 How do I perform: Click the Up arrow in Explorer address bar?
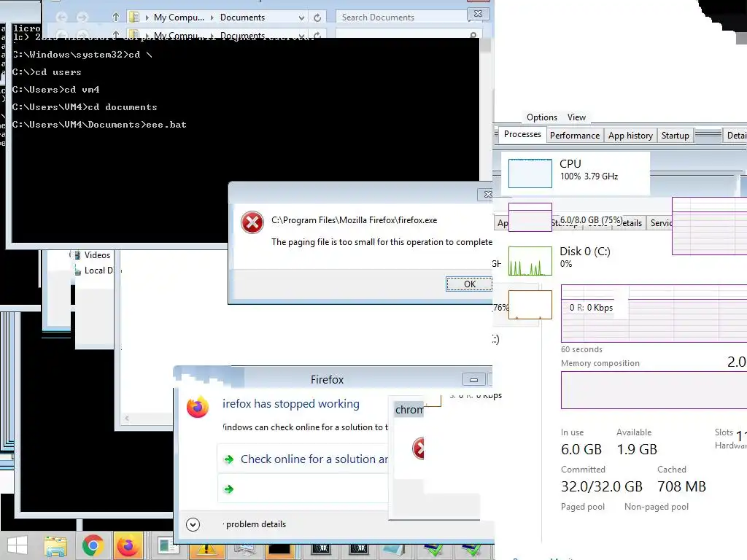pyautogui.click(x=116, y=17)
